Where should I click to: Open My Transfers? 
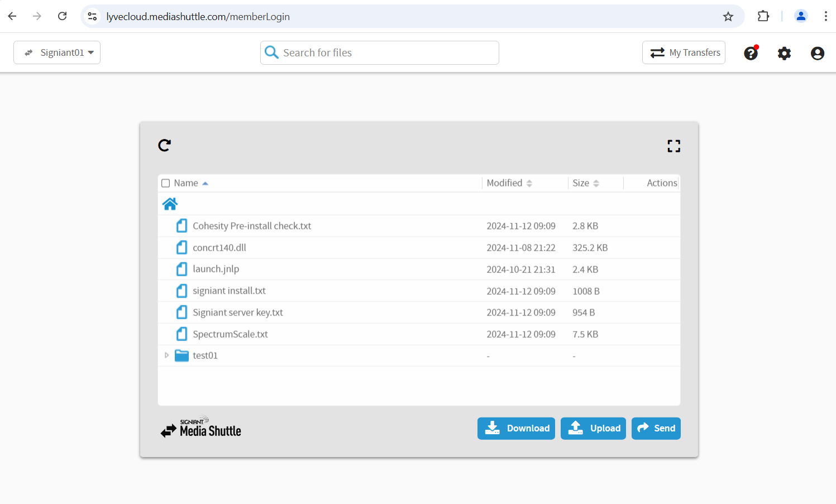pos(684,52)
